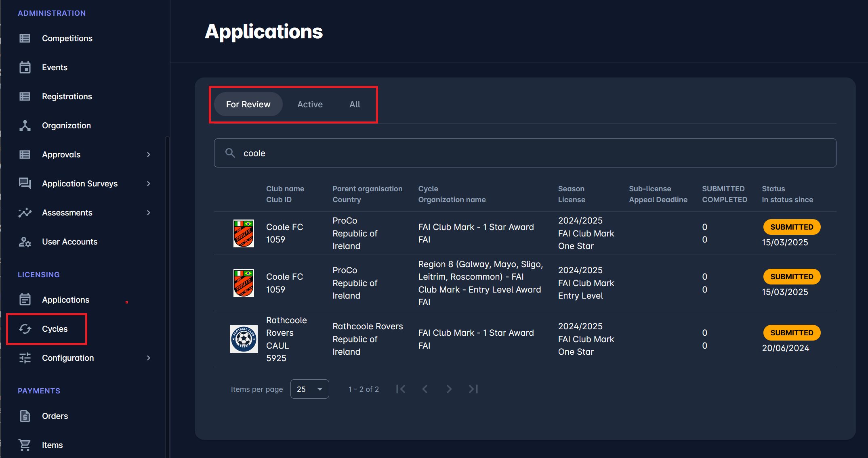
Task: Open Registrations in the sidebar
Action: 67,96
